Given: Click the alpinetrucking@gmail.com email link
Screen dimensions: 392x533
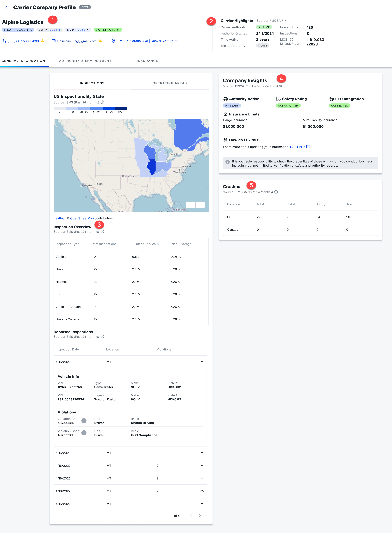Looking at the screenshot, I should [x=76, y=41].
